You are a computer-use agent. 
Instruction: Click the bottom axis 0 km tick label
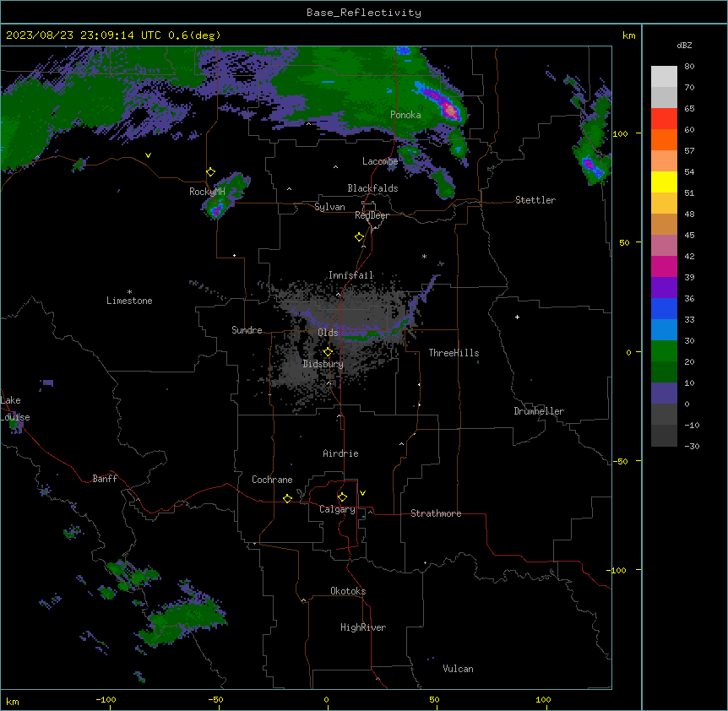326,699
